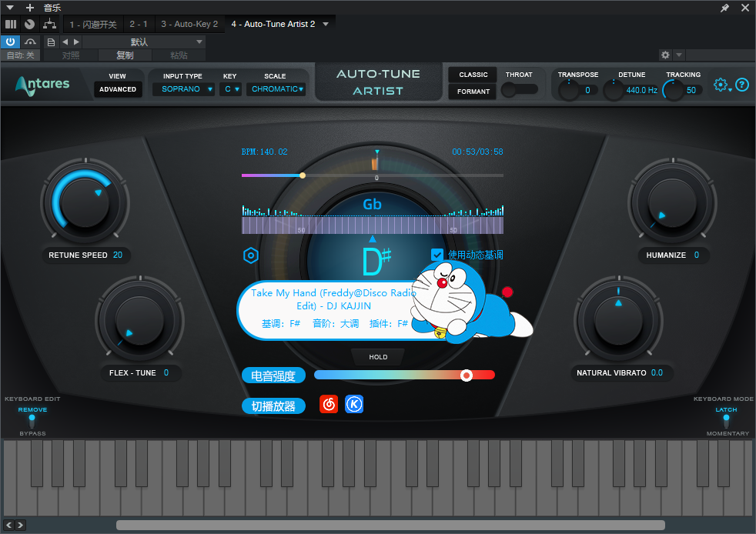
Task: Expand the Key C dropdown
Action: point(230,89)
